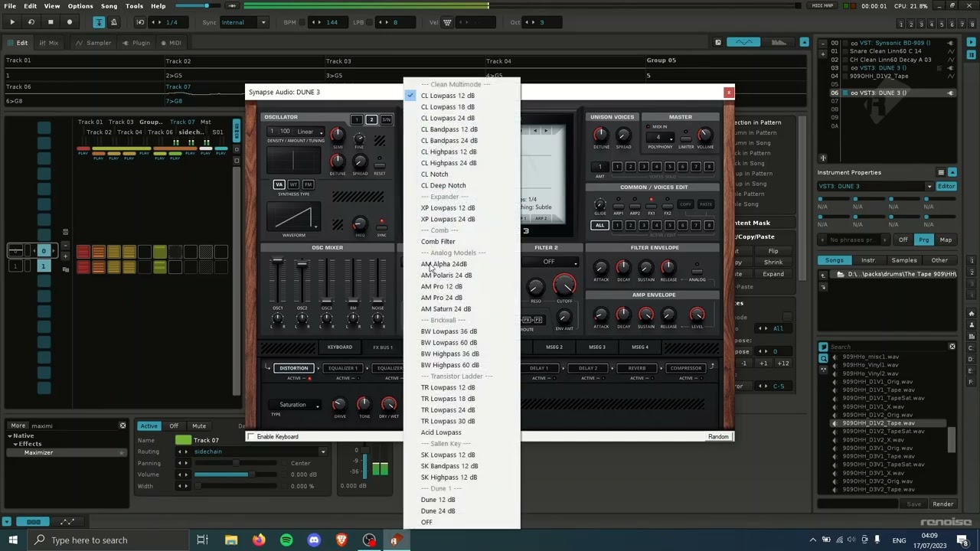Collapse the Native effects tree node

click(x=10, y=435)
